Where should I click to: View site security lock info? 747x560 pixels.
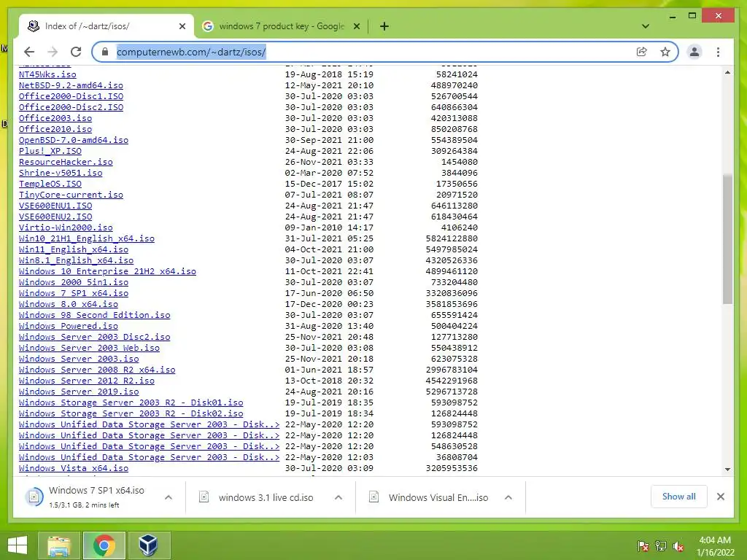105,52
